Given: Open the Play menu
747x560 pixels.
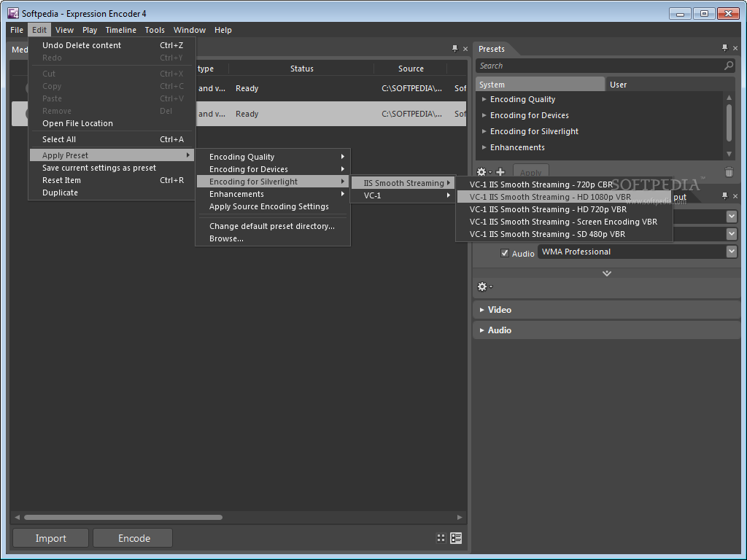Looking at the screenshot, I should (90, 29).
